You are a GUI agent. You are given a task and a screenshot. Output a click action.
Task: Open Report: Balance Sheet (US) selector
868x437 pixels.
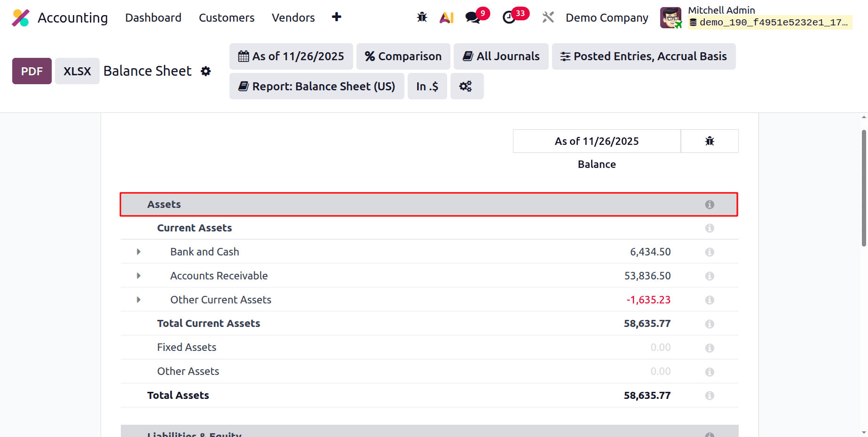pos(316,86)
